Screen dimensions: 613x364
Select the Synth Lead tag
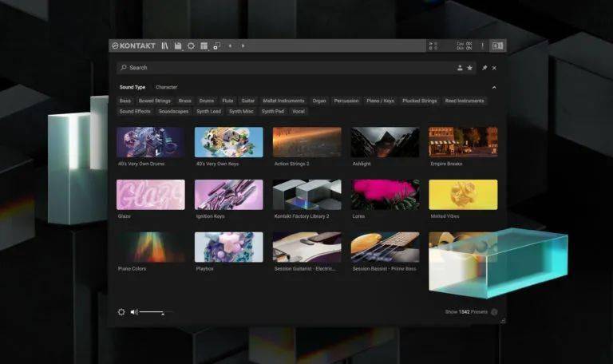pyautogui.click(x=209, y=112)
